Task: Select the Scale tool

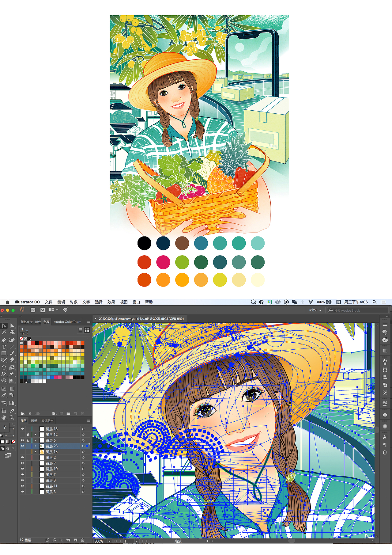Action: pyautogui.click(x=12, y=367)
